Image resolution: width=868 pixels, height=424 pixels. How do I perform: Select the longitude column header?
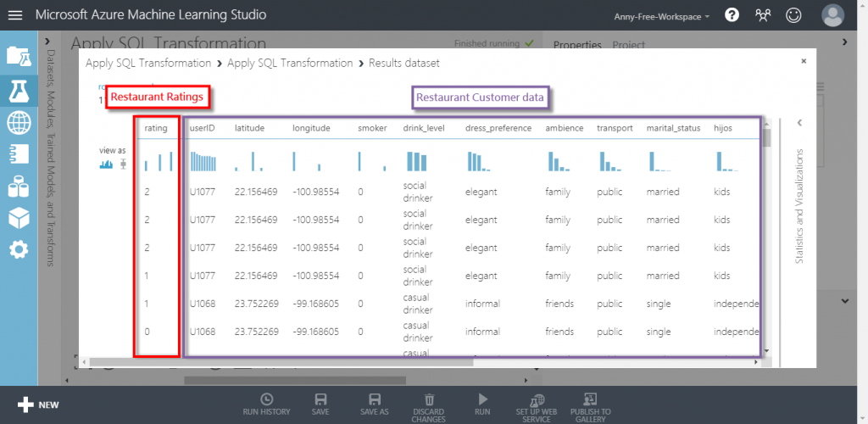[312, 128]
